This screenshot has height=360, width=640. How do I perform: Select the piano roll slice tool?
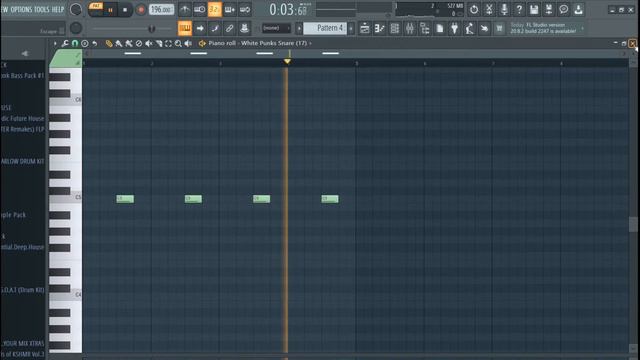(159, 43)
